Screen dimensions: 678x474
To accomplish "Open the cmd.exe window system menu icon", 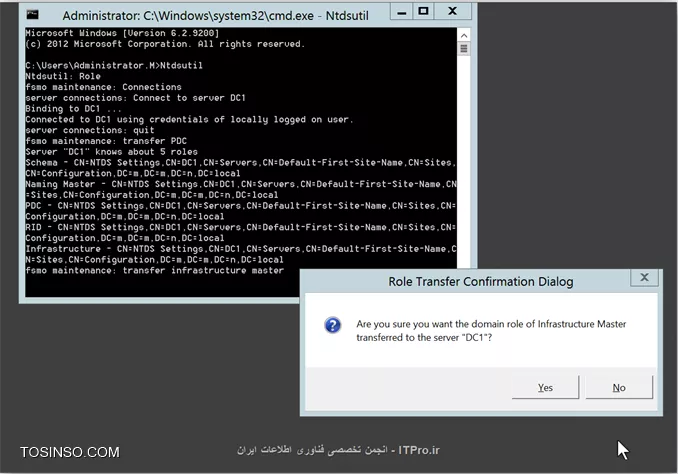I will click(32, 15).
